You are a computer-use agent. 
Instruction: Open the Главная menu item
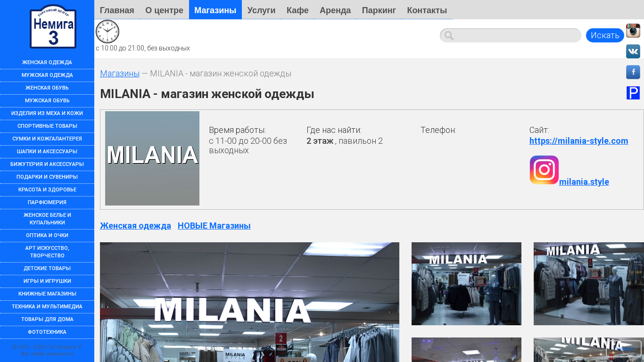click(117, 10)
